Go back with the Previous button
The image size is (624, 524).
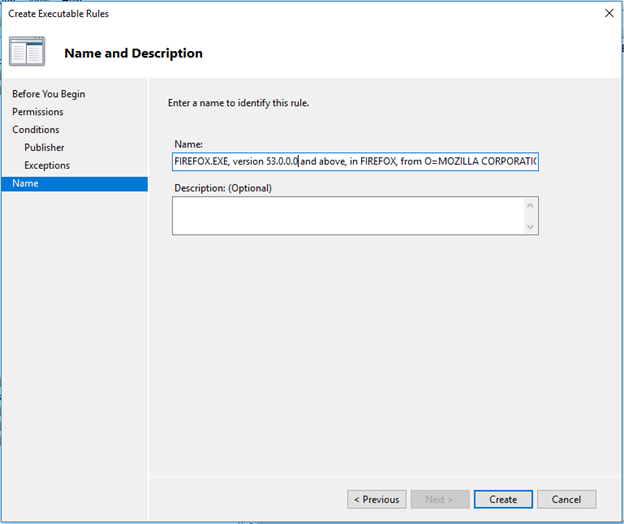coord(377,499)
